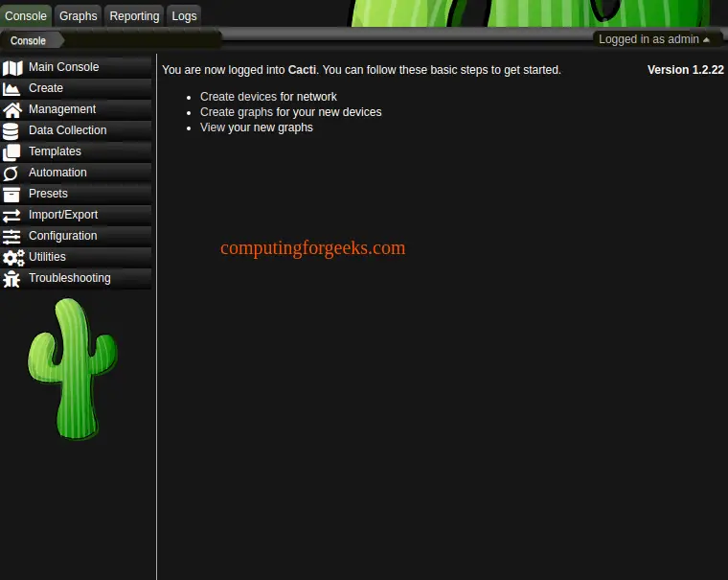Click the Create chart icon

coord(11,89)
